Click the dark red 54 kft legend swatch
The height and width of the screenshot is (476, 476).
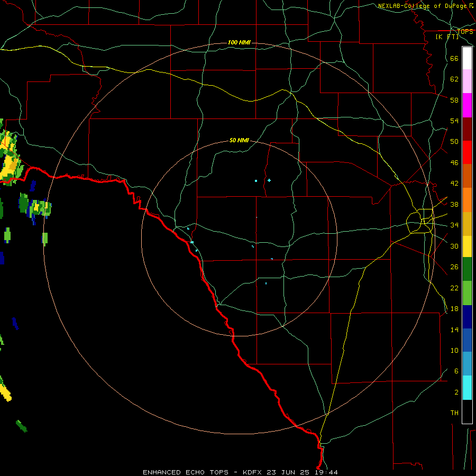(x=467, y=129)
